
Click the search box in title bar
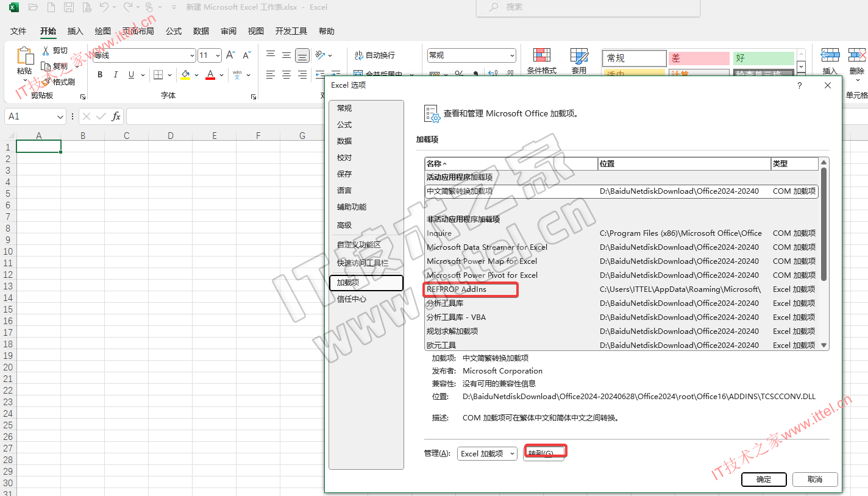(588, 7)
